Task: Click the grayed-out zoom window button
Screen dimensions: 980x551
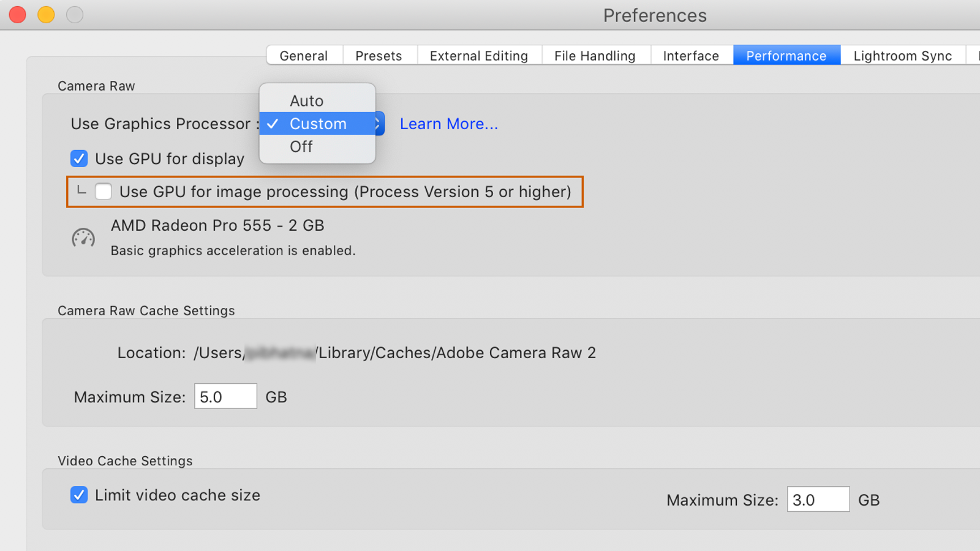Action: (75, 15)
